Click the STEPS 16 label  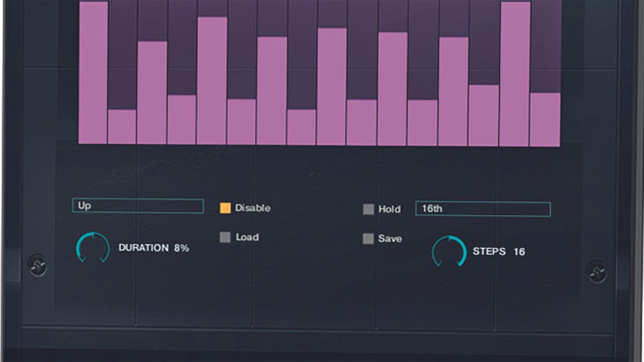(499, 251)
